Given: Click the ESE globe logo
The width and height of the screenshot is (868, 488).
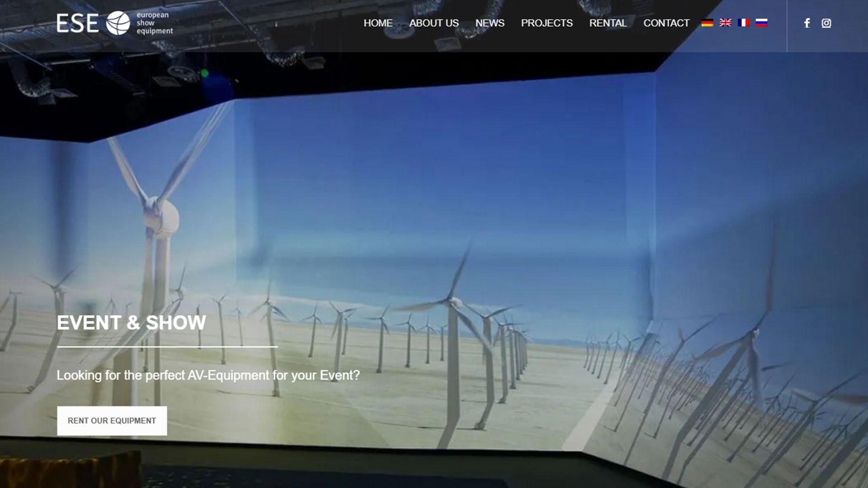Looking at the screenshot, I should pos(118,23).
